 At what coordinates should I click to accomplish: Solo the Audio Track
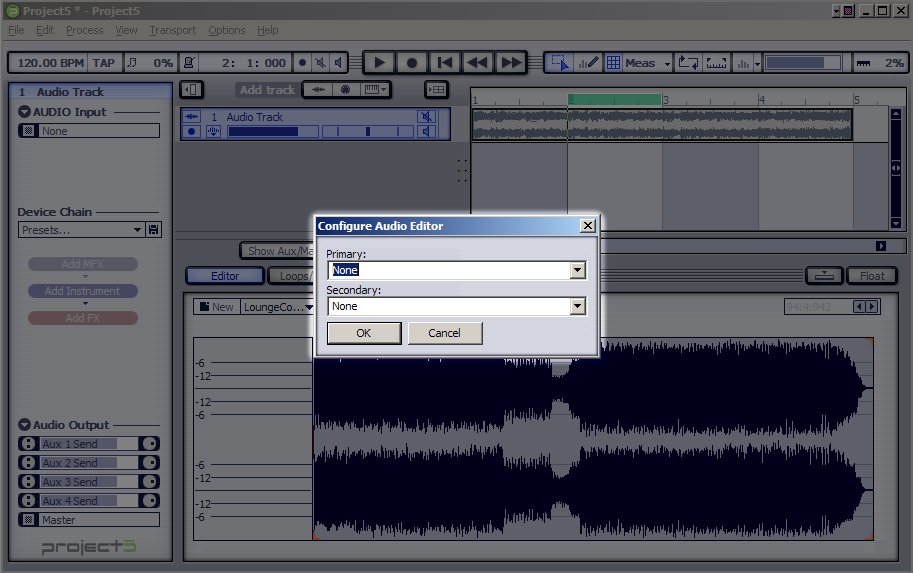pyautogui.click(x=427, y=132)
